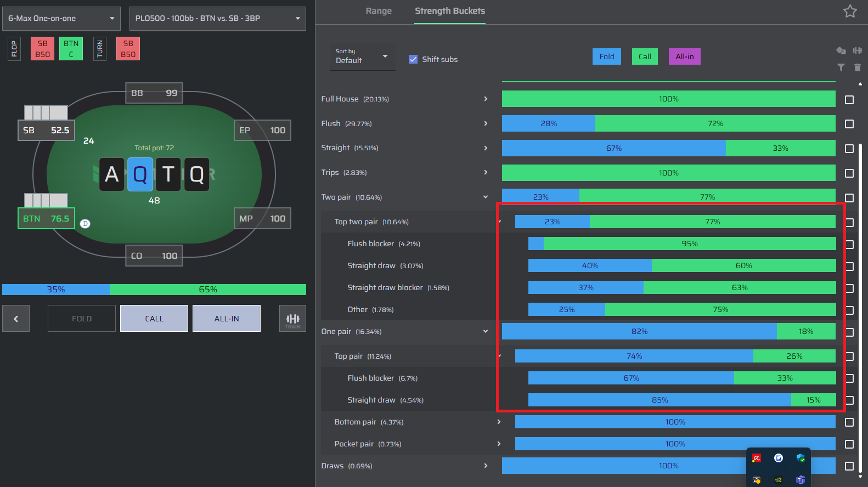Check the Flush row checkbox
The height and width of the screenshot is (487, 868).
pos(849,124)
